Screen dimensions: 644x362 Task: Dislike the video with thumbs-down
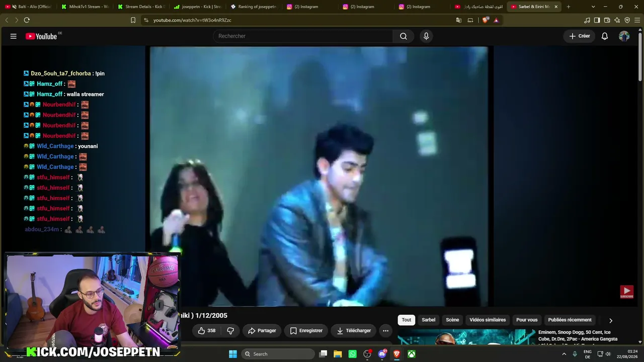[230, 331]
